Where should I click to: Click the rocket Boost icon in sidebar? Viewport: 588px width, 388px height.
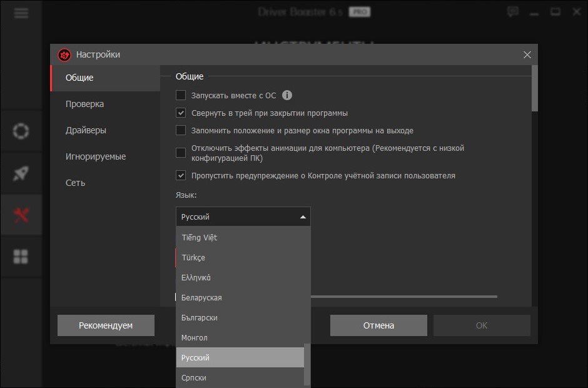(x=21, y=173)
